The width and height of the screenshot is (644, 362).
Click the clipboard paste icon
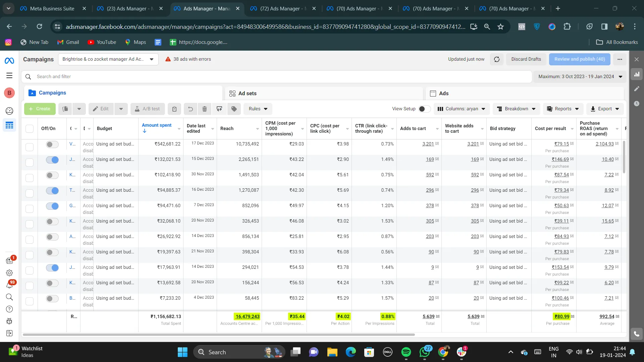174,109
